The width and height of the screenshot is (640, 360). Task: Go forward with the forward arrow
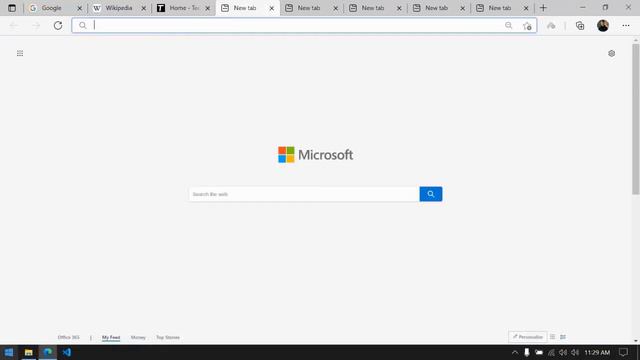point(36,25)
